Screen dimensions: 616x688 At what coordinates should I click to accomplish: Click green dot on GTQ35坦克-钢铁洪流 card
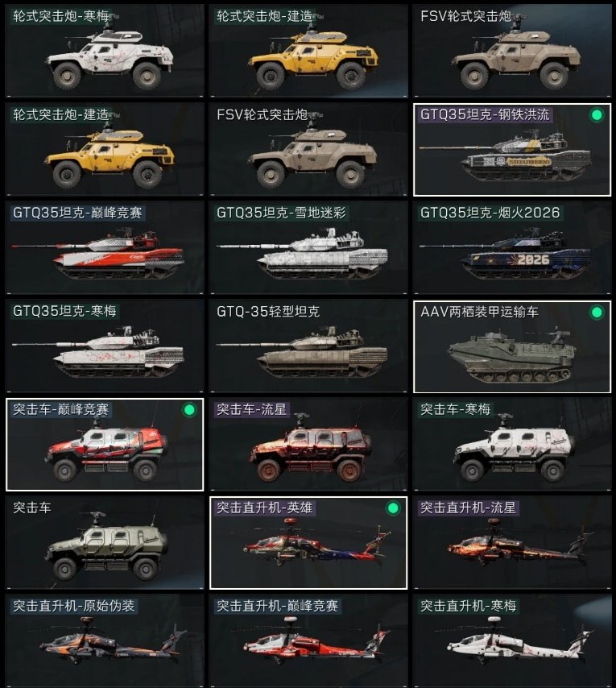[x=596, y=115]
